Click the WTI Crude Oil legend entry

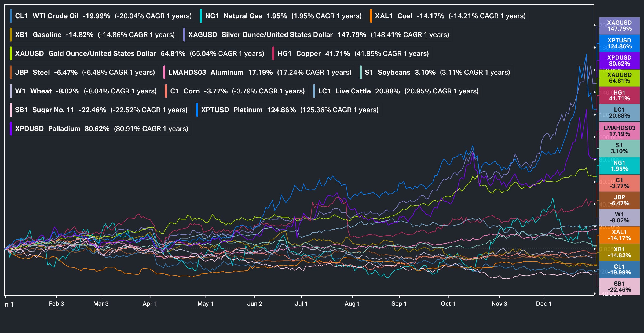coord(55,16)
